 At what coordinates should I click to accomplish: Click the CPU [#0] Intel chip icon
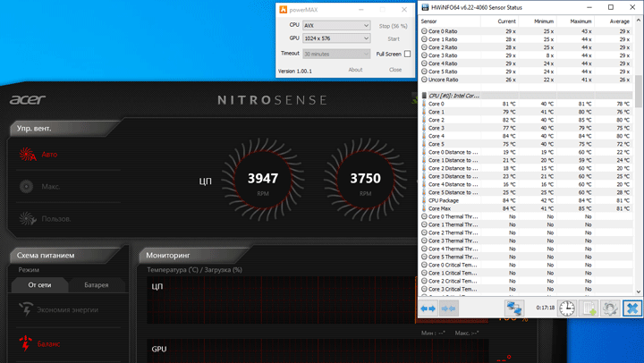[424, 96]
